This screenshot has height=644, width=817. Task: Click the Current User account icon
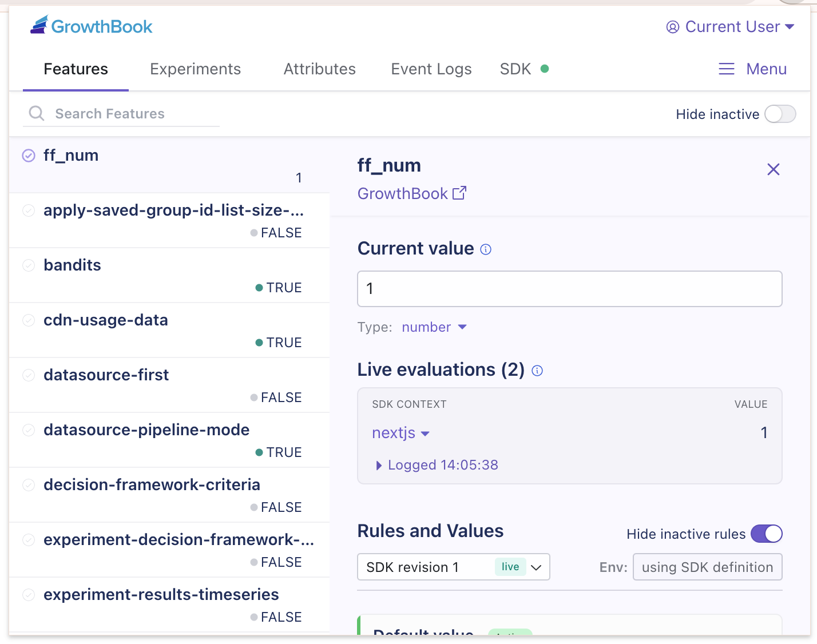pos(673,27)
